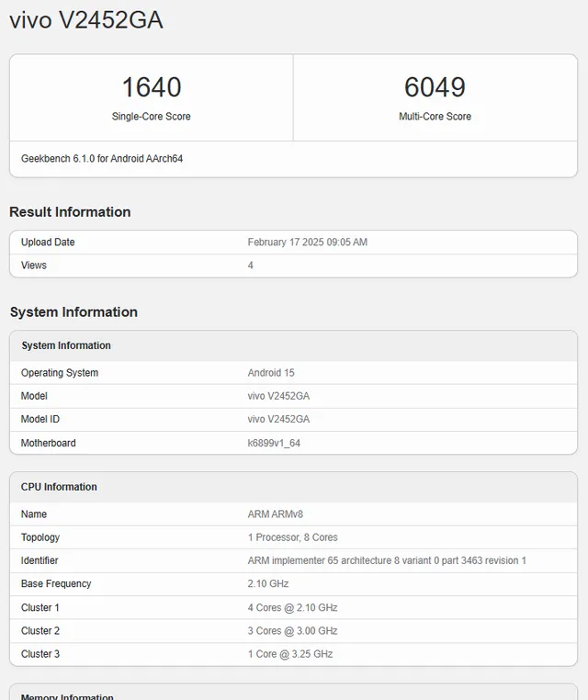Image resolution: width=588 pixels, height=700 pixels.
Task: Select the multi-core score 6049
Action: point(435,86)
